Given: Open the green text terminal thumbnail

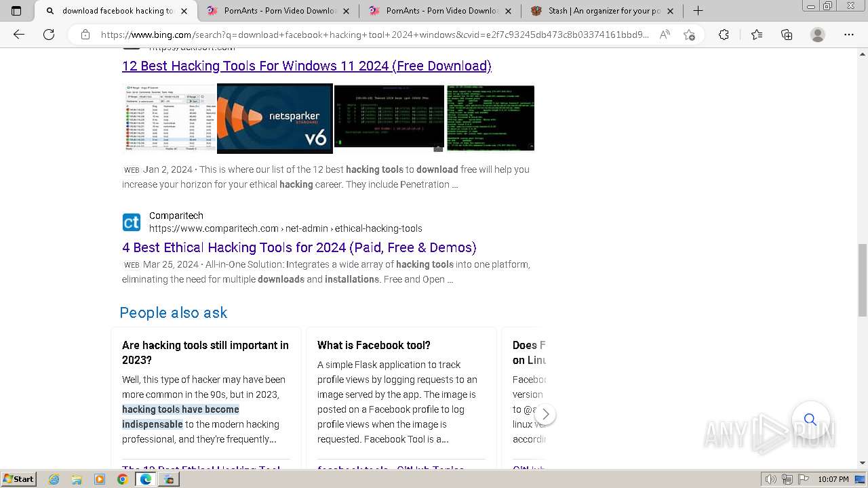Looking at the screenshot, I should pos(490,118).
